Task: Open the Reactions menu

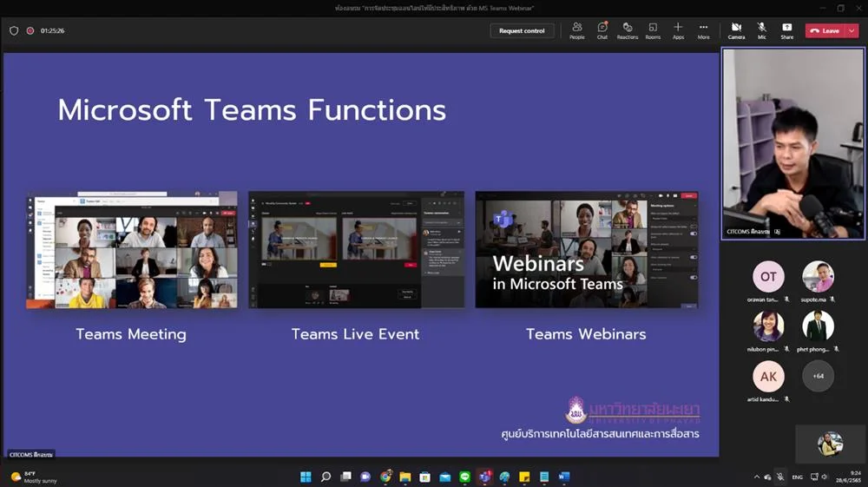Action: tap(628, 30)
